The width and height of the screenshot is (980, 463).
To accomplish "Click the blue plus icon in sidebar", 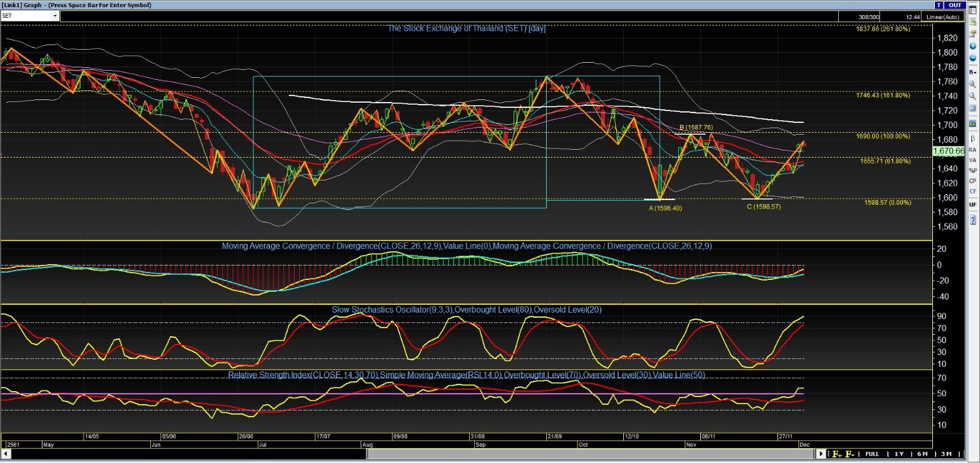I will 973,46.
